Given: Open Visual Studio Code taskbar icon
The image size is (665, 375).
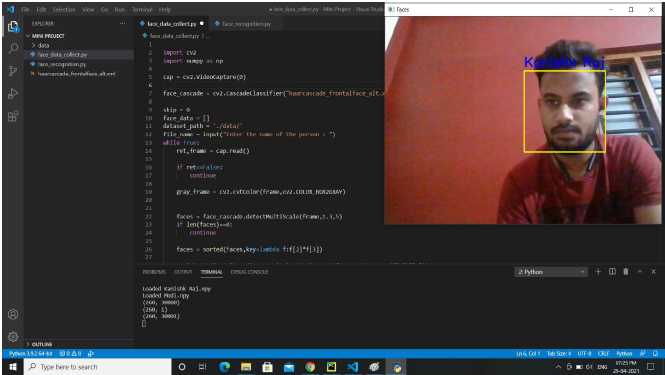Looking at the screenshot, I should 353,367.
